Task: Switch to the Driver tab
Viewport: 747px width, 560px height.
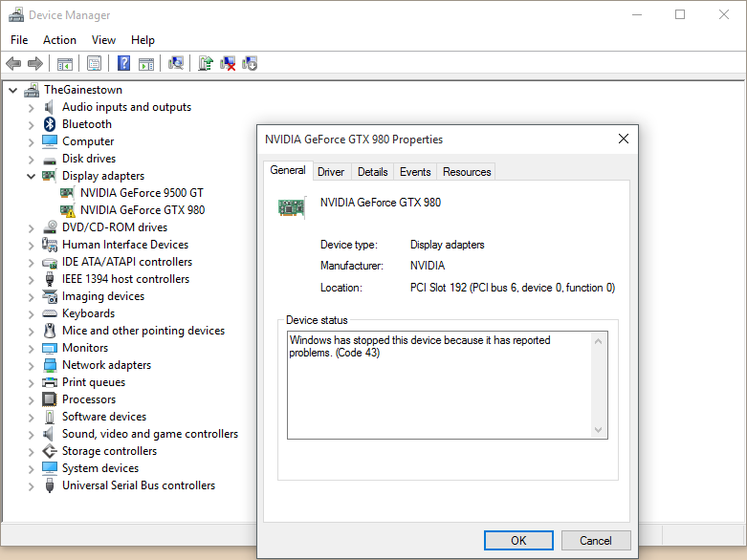Action: coord(331,172)
